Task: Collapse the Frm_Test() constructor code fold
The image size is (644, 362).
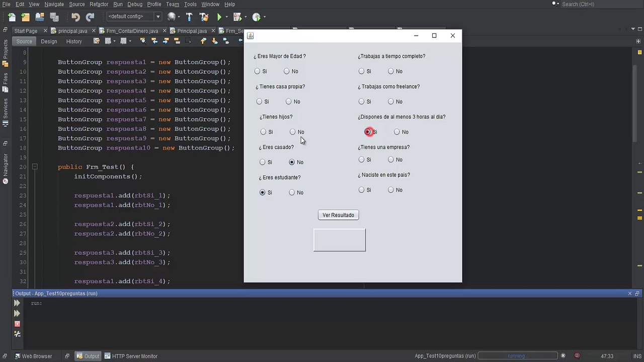Action: tap(35, 167)
